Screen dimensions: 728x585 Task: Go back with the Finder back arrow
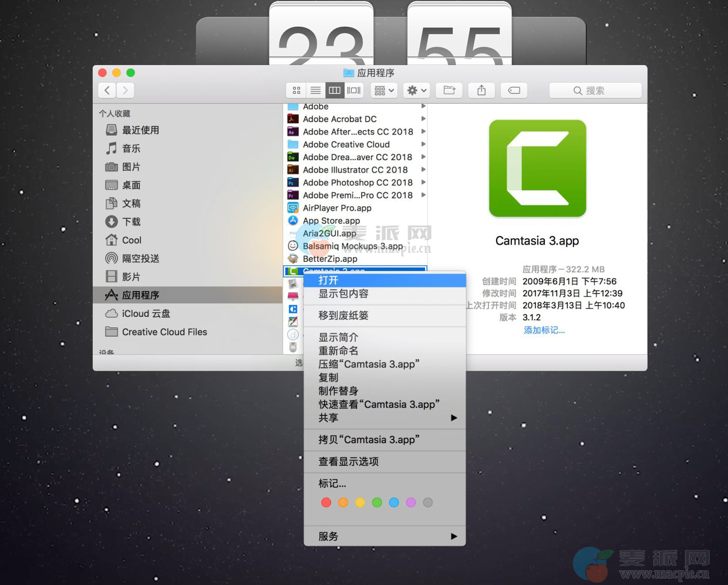point(107,90)
